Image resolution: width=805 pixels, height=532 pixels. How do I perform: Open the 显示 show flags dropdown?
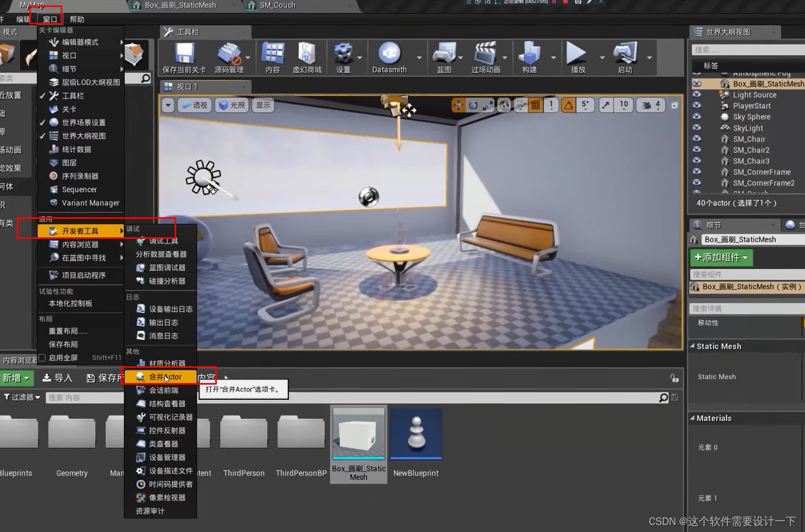coord(262,105)
